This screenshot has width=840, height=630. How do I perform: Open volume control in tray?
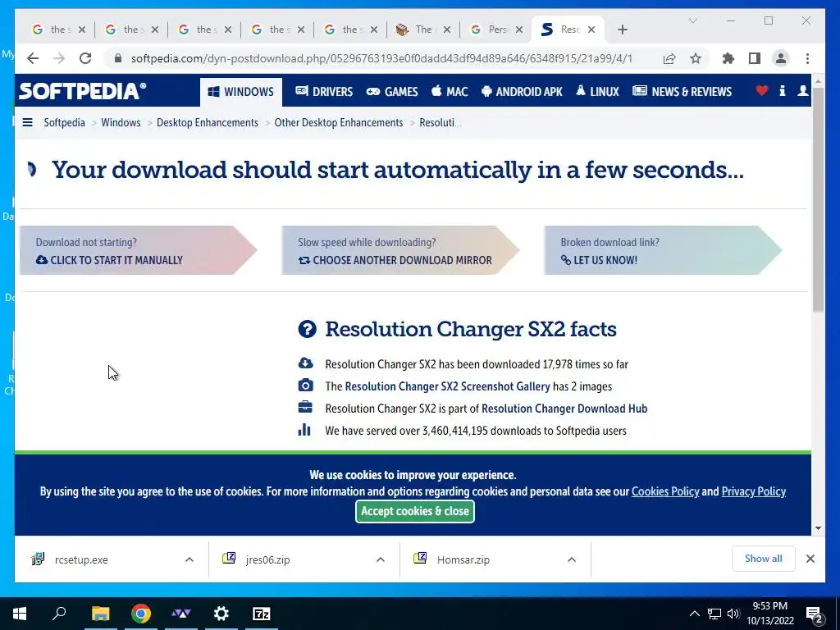(733, 614)
